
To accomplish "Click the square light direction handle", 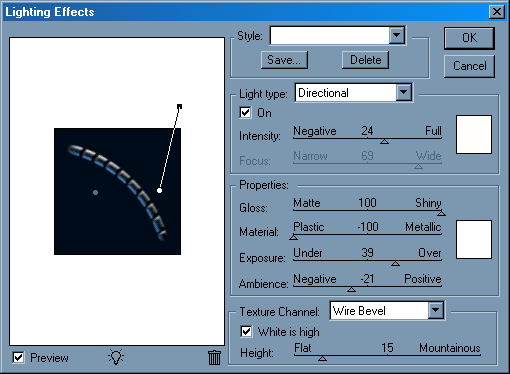I will coord(179,107).
